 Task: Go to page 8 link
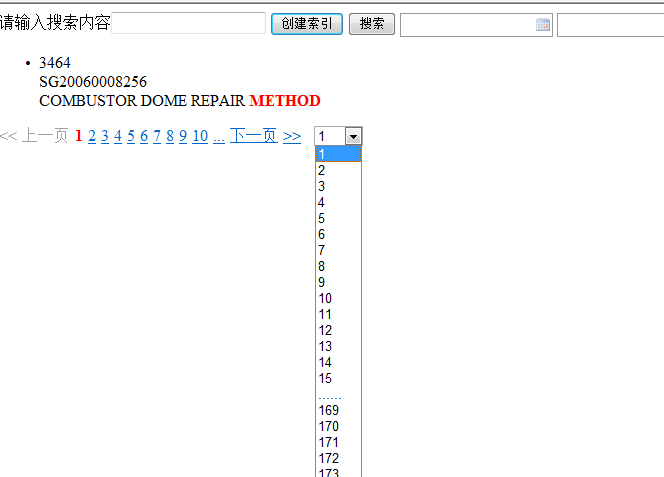170,136
